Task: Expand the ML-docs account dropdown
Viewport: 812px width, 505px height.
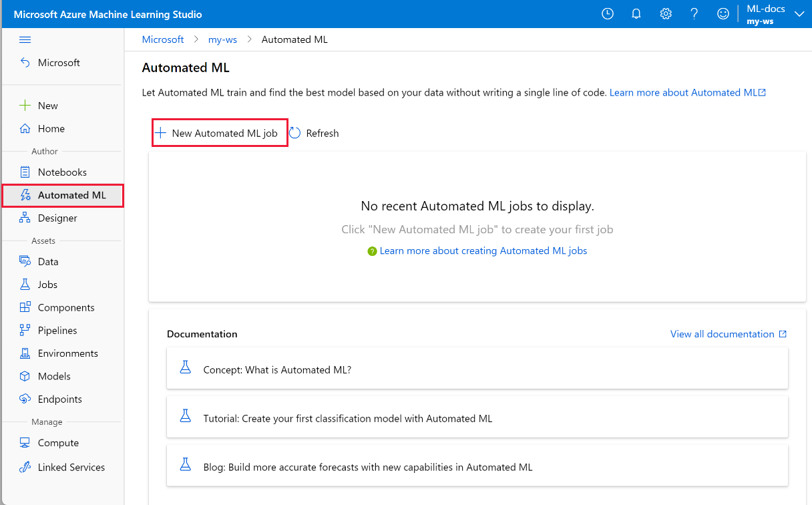Action: 799,15
